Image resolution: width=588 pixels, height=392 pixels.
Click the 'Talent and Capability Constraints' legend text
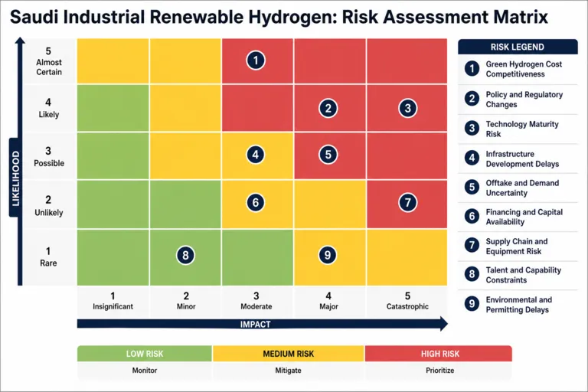point(523,275)
